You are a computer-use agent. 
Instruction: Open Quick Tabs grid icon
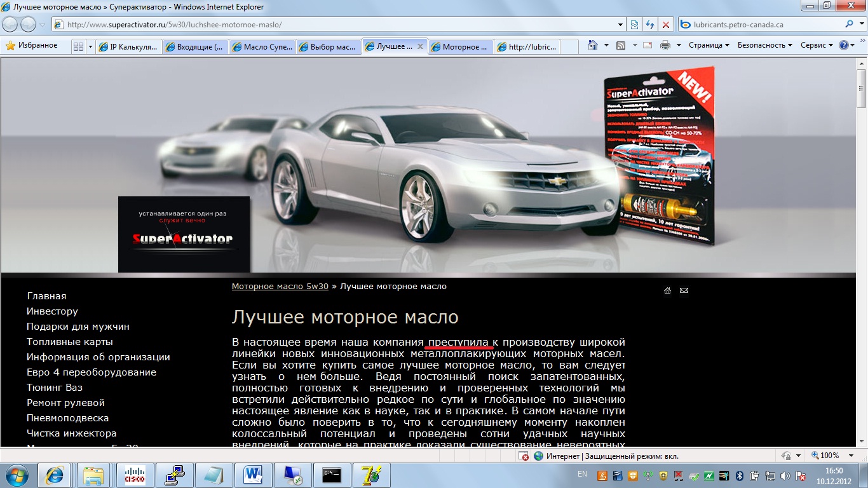pyautogui.click(x=78, y=46)
